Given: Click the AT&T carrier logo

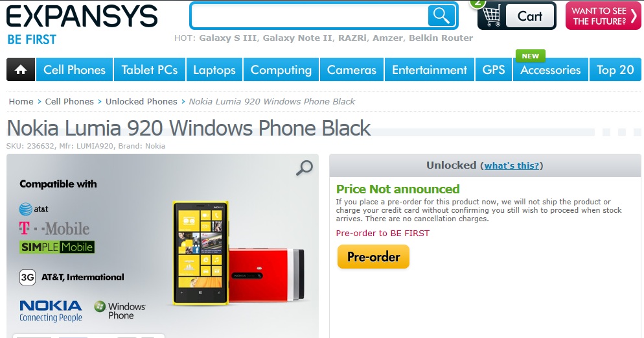Looking at the screenshot, I should point(34,209).
